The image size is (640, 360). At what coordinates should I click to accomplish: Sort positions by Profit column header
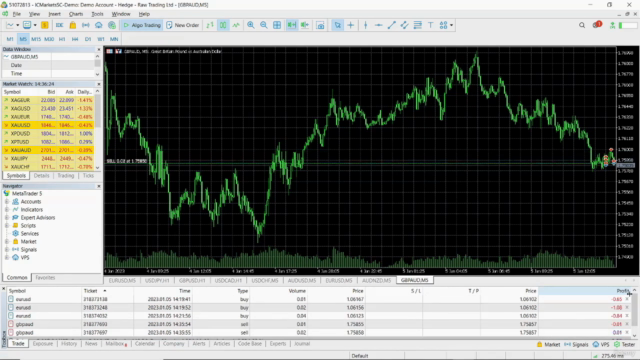[x=585, y=291]
